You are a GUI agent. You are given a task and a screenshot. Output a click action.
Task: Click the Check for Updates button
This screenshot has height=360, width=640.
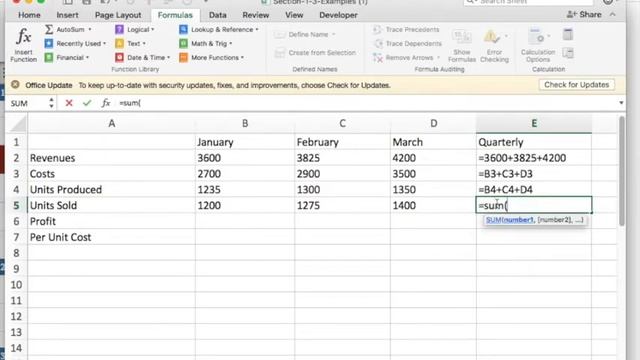tap(576, 85)
